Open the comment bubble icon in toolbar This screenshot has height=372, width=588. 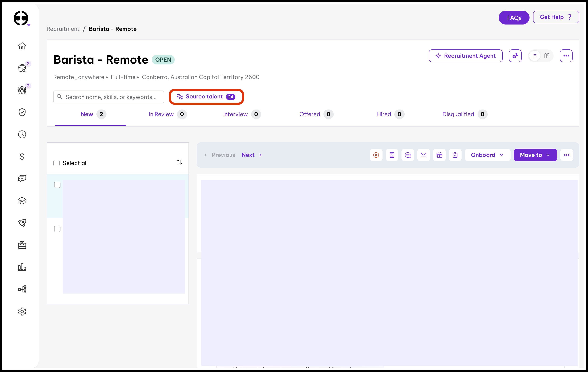click(x=408, y=155)
